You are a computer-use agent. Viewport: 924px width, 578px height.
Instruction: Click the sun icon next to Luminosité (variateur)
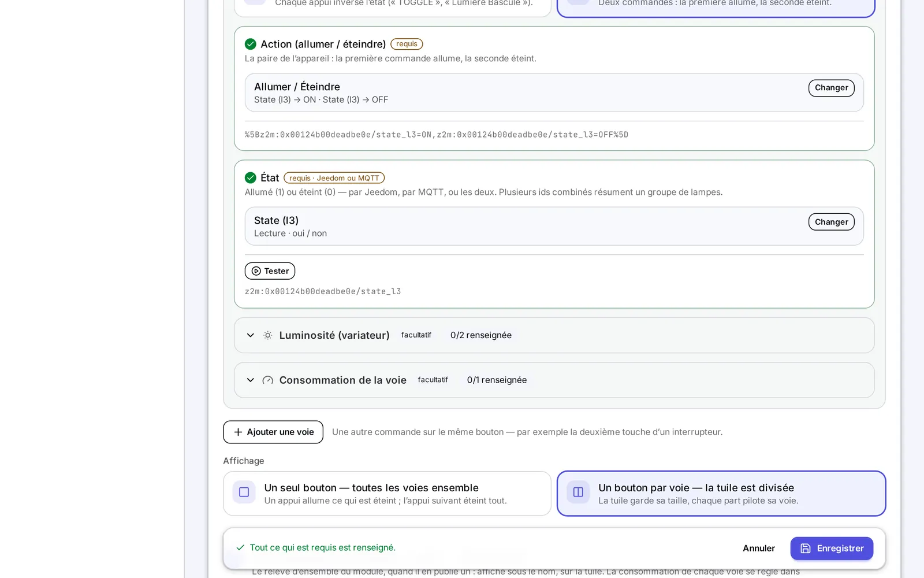pos(268,335)
